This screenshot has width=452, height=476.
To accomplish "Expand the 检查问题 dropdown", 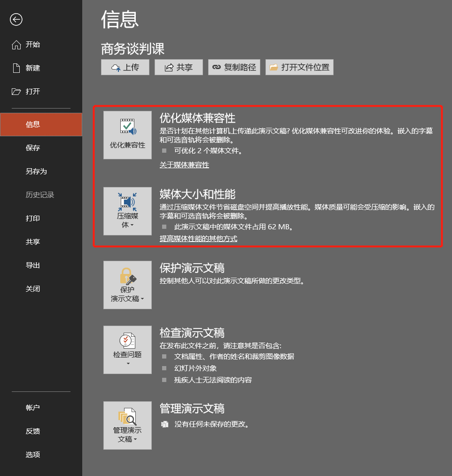I will [127, 350].
